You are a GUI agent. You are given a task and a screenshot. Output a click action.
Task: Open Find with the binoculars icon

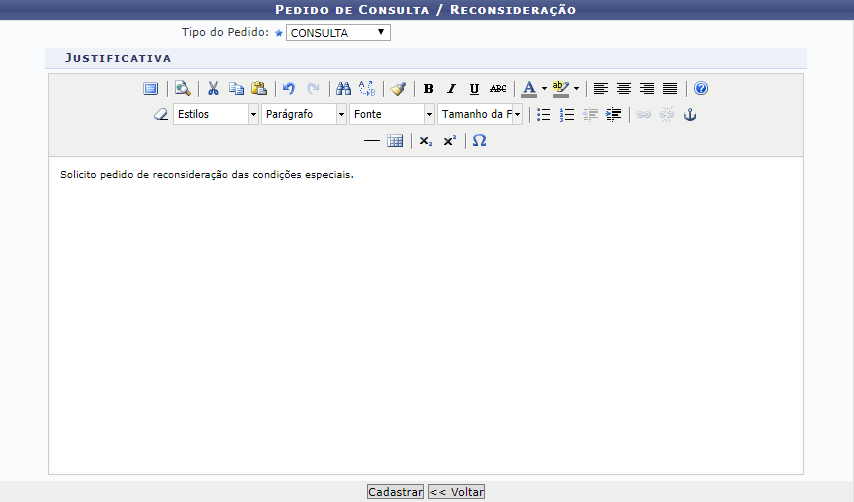(343, 89)
